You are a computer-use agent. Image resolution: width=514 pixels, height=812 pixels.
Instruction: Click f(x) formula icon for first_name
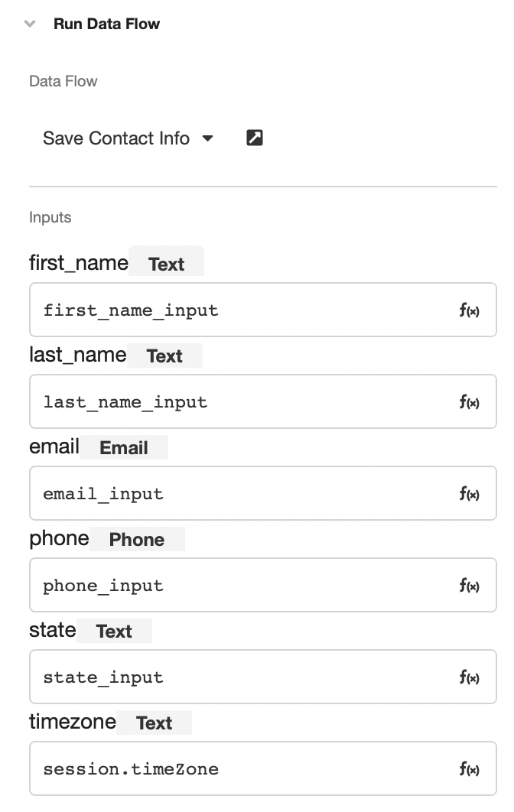click(x=470, y=310)
